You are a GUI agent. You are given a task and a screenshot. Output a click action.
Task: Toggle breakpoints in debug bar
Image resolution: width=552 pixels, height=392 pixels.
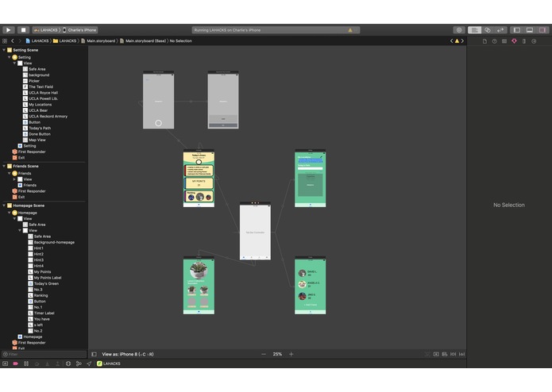tap(16, 363)
